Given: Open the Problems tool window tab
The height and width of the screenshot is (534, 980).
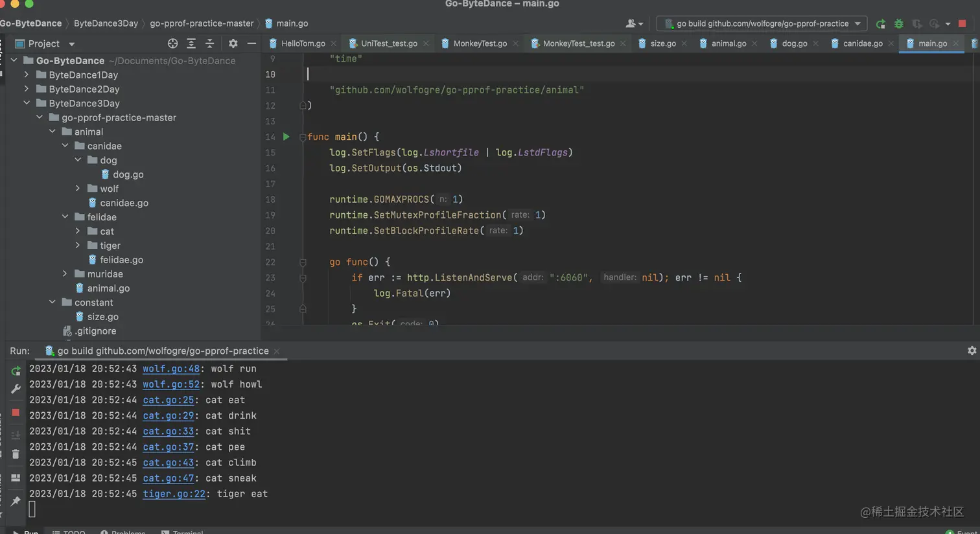Looking at the screenshot, I should (123, 531).
